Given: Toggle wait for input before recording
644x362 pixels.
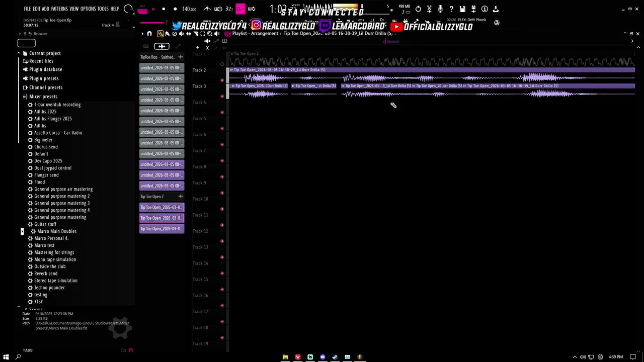Looking at the screenshot, I should coord(218,9).
